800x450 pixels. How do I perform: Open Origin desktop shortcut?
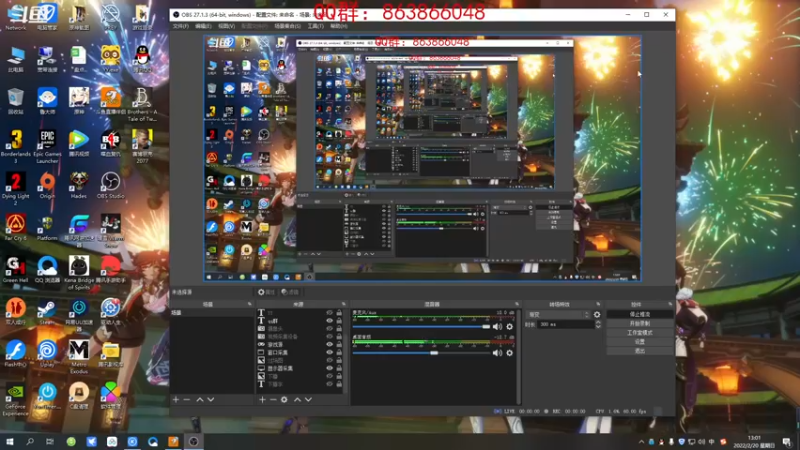(47, 186)
